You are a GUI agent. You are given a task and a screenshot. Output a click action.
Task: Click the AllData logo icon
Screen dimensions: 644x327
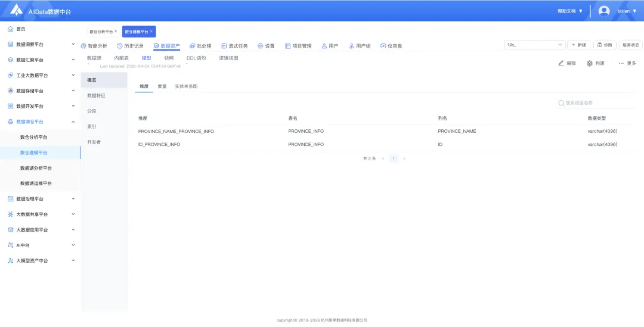[17, 10]
